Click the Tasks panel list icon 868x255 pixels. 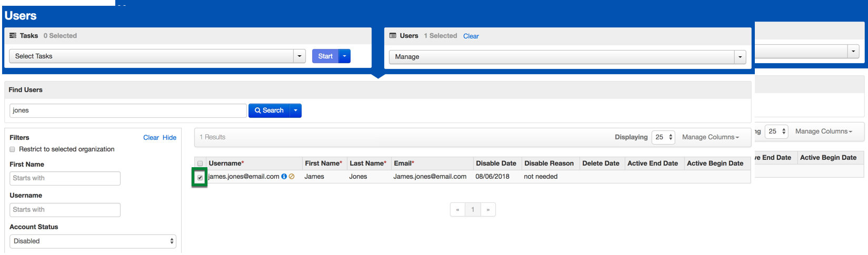pos(13,36)
